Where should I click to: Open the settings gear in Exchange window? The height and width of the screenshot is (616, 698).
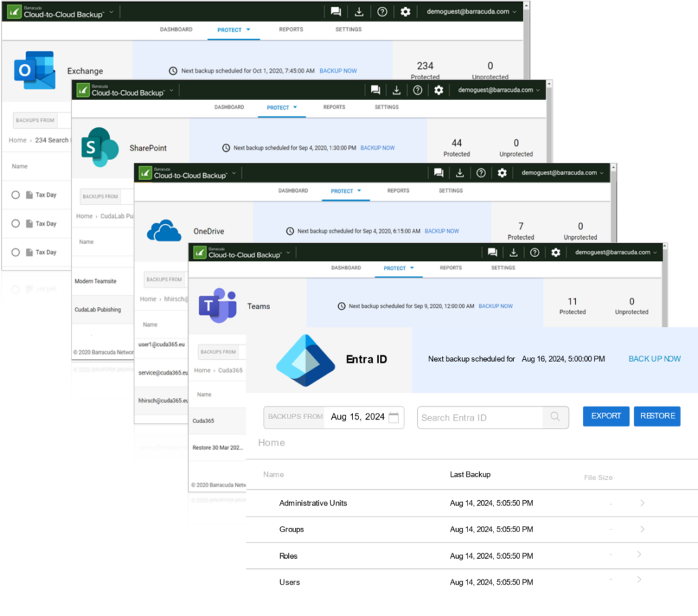(405, 12)
